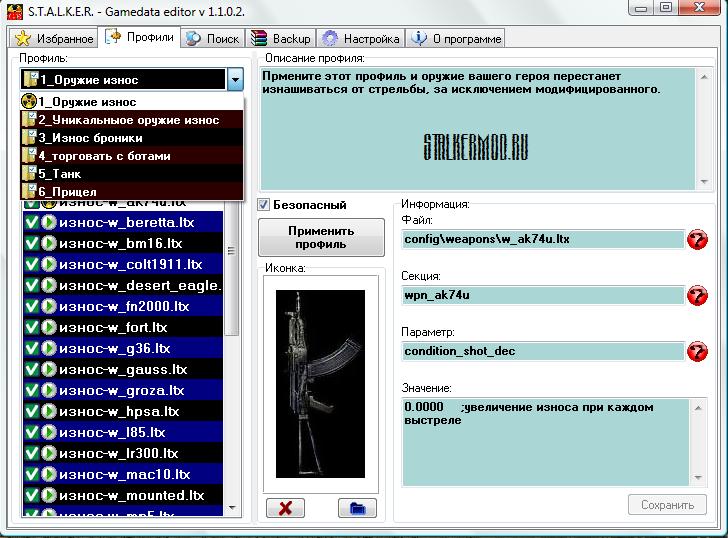
Task: Select the износ-w_lr300.ltx list entry
Action: point(123,453)
